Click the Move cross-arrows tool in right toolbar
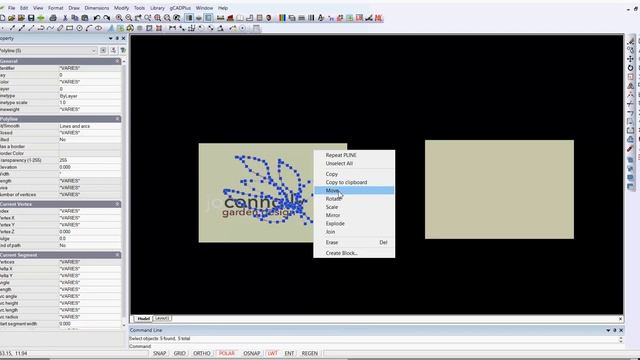This screenshot has height=360, width=640. point(631,59)
